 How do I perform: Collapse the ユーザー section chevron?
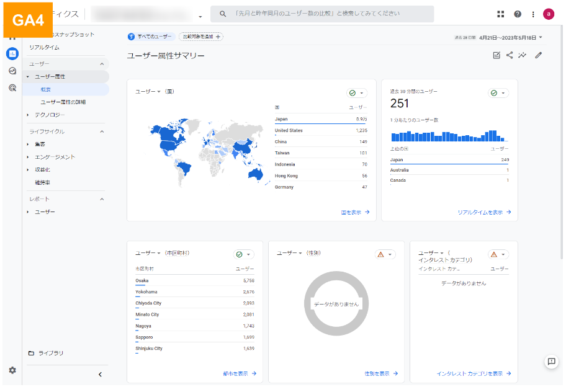click(x=102, y=64)
